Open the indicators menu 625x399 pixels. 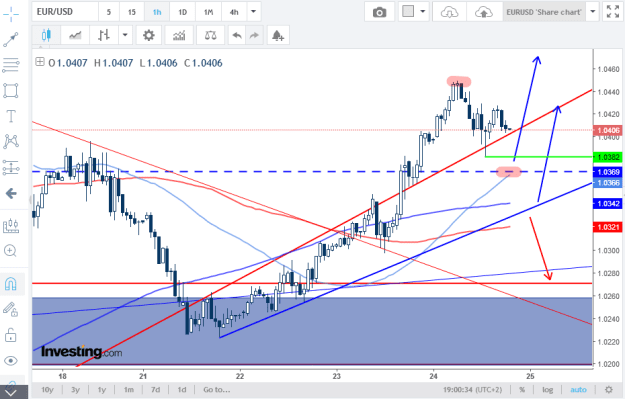[179, 35]
